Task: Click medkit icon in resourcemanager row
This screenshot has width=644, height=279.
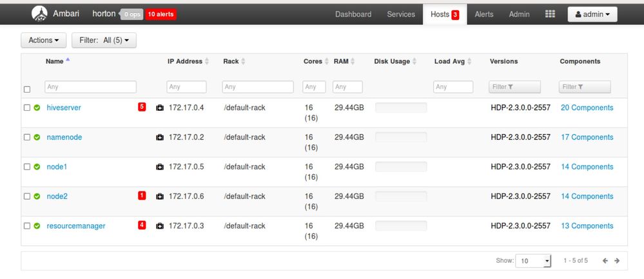Action: (x=160, y=226)
